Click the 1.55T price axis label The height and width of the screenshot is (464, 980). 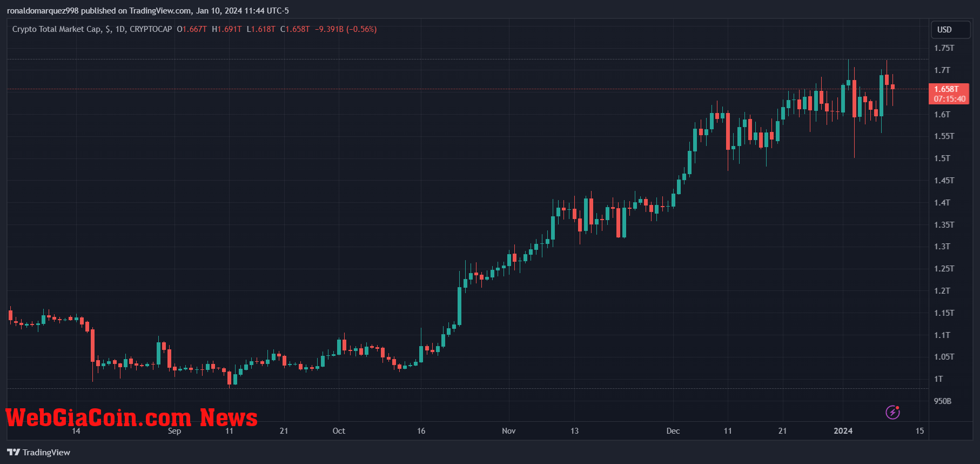(x=944, y=136)
